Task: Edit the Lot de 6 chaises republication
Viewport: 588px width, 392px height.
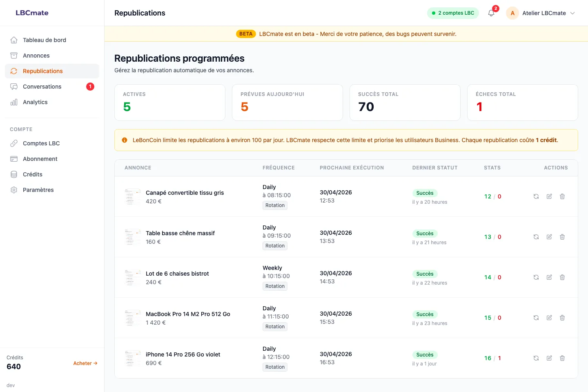Action: click(549, 277)
